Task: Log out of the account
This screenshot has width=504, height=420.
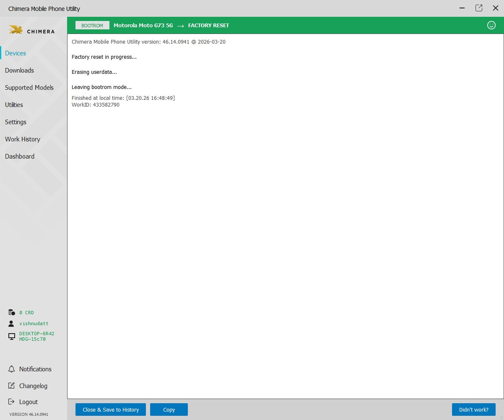Action: click(29, 402)
